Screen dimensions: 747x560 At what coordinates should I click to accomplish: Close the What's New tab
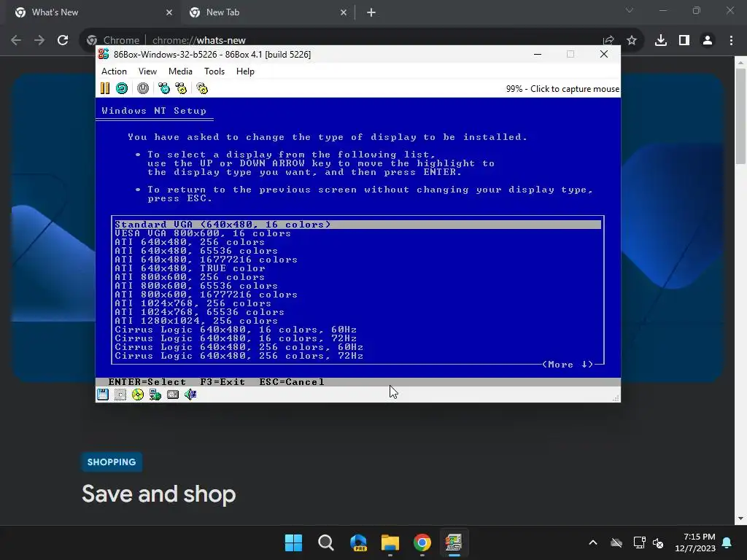[169, 12]
